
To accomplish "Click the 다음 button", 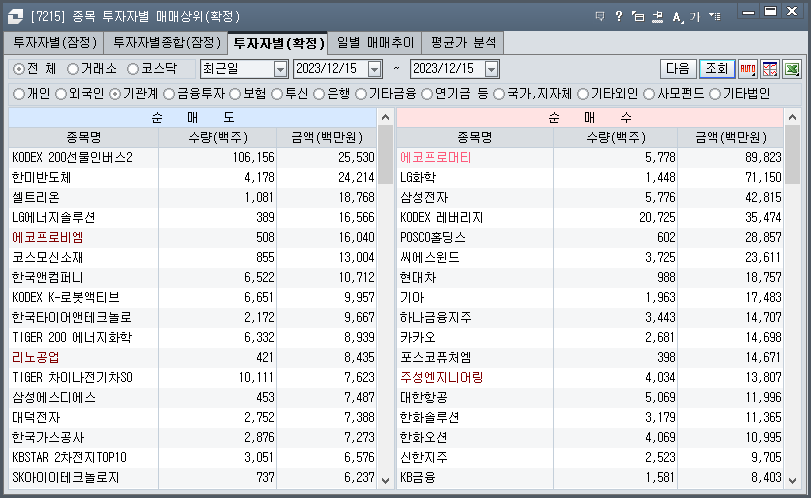I will (678, 69).
